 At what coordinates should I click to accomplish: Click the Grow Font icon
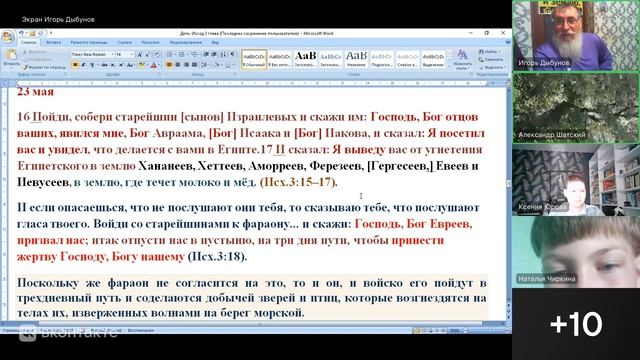(x=140, y=54)
